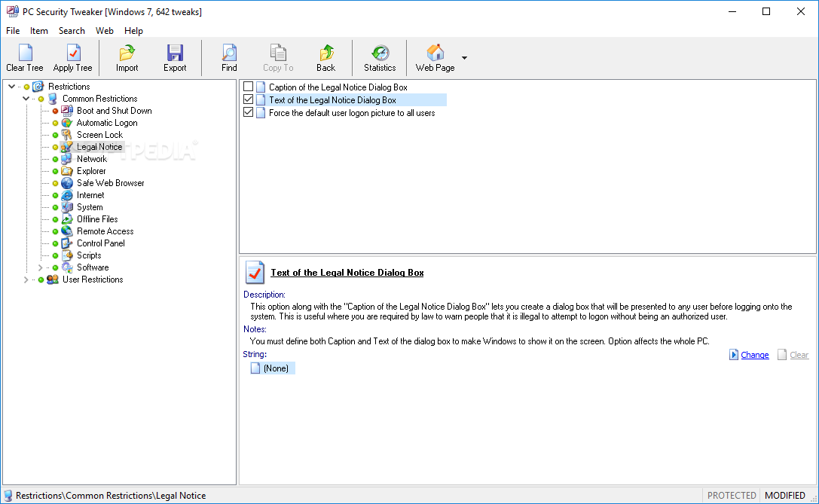Click the Control Panel icon in the tree
This screenshot has width=819, height=504.
pos(67,243)
